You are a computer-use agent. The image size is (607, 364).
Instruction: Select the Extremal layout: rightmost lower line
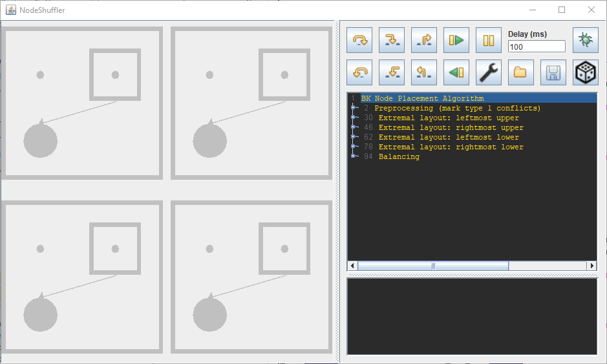pyautogui.click(x=451, y=147)
